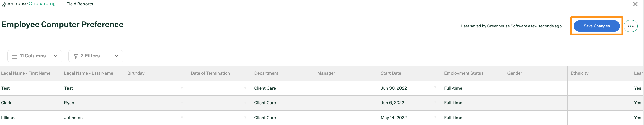Close the report with the X icon

pyautogui.click(x=635, y=4)
